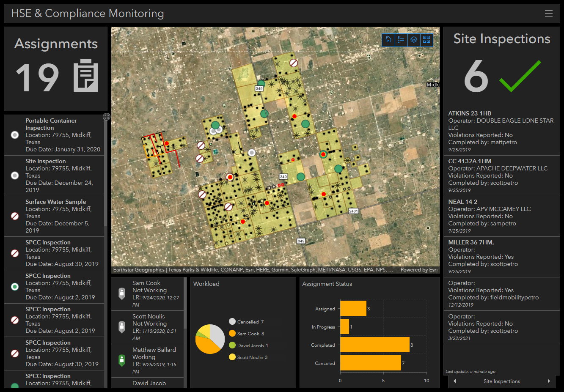Click the map Home extent button
Image resolution: width=564 pixels, height=392 pixels.
pos(388,40)
